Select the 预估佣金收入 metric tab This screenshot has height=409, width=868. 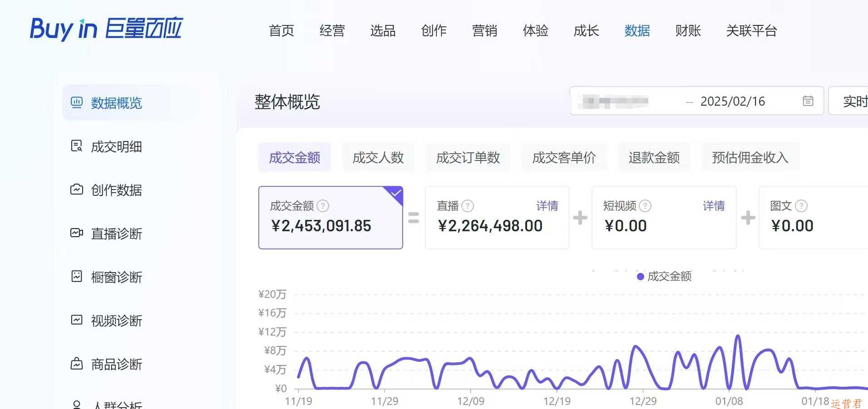click(x=750, y=157)
